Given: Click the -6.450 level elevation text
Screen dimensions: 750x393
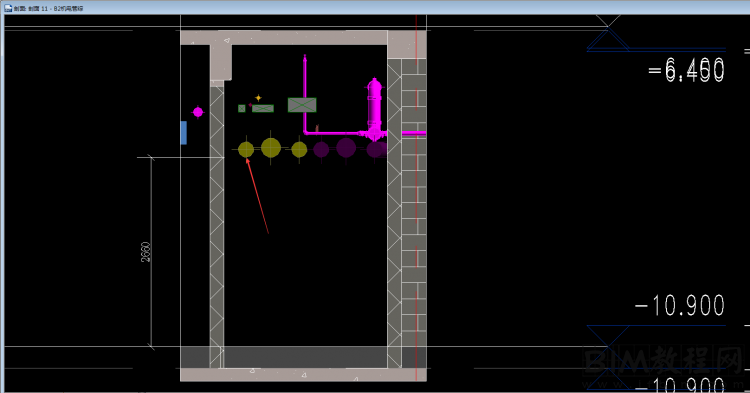Looking at the screenshot, I should (x=686, y=71).
